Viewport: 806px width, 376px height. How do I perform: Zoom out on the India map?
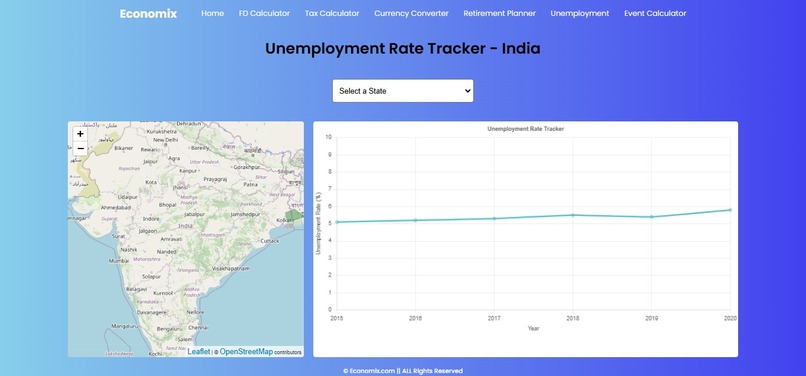80,149
